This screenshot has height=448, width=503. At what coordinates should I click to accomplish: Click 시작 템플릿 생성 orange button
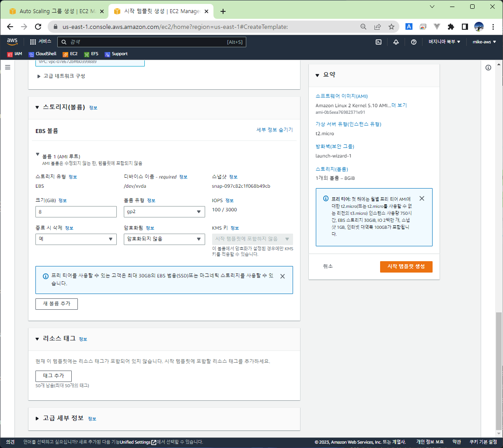point(406,267)
